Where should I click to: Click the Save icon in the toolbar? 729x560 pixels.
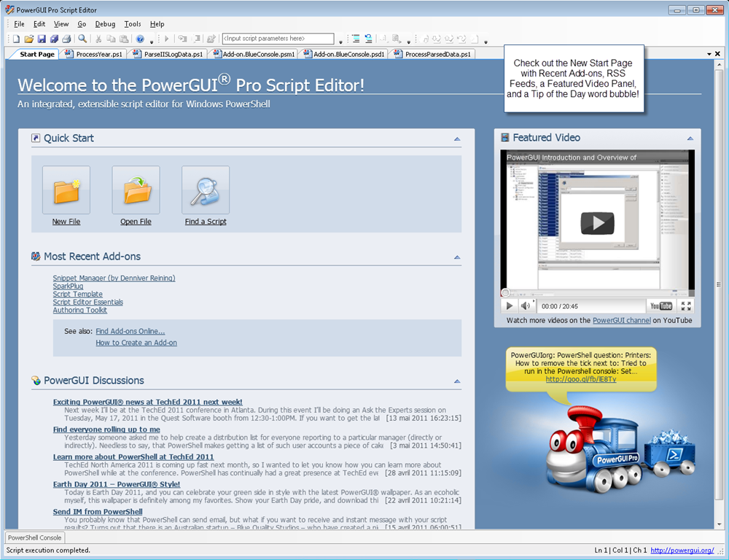click(42, 39)
